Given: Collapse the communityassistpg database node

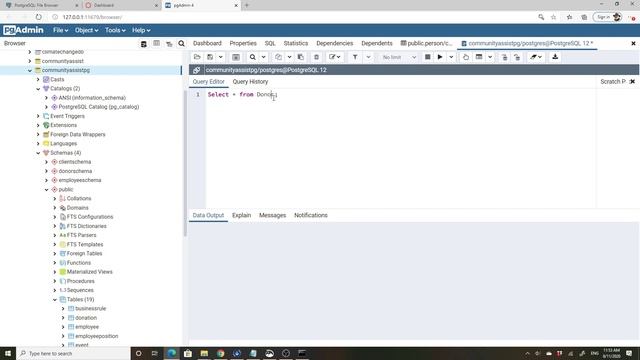Looking at the screenshot, I should 30,70.
